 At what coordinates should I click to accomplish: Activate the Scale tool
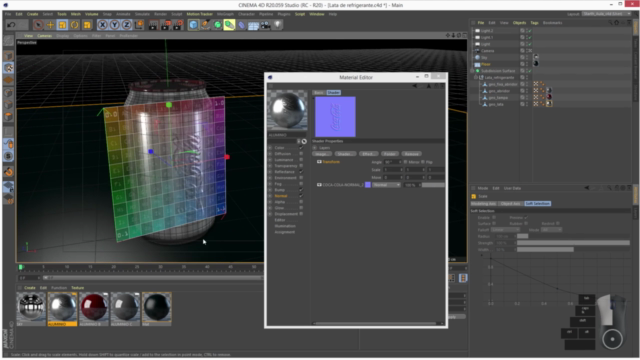[x=62, y=25]
